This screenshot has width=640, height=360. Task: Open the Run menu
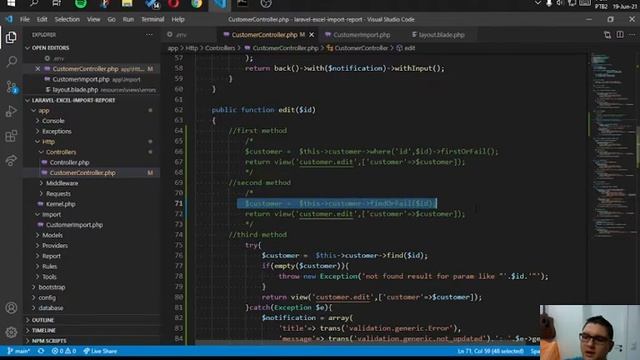point(128,19)
